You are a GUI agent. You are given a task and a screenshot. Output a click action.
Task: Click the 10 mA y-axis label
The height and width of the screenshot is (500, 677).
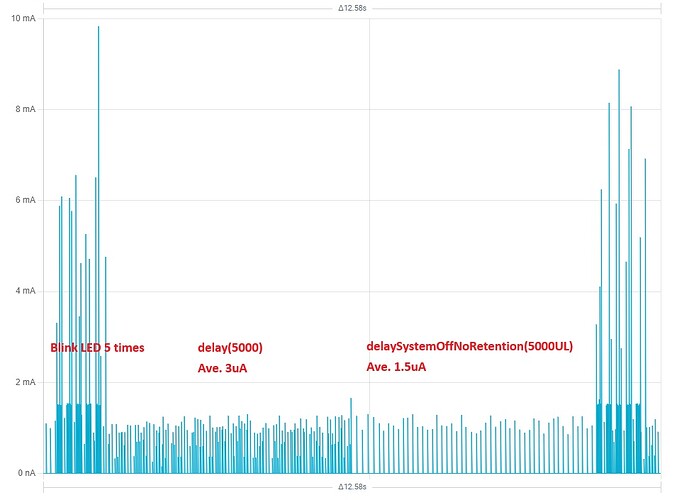click(19, 18)
